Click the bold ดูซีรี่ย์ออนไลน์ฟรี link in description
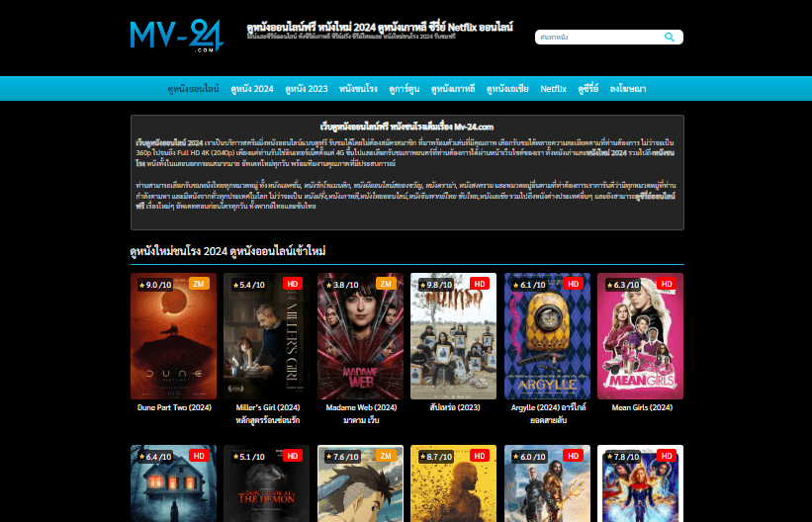The image size is (812, 522). tap(655, 196)
